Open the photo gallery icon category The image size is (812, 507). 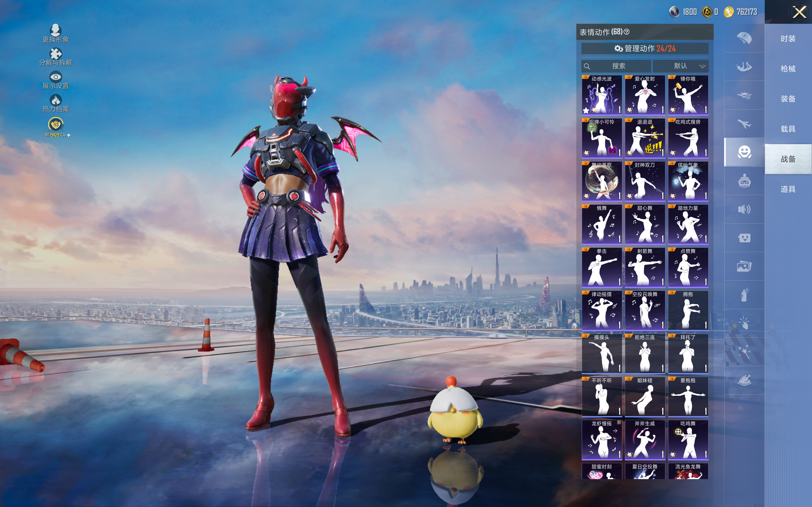coord(744,266)
